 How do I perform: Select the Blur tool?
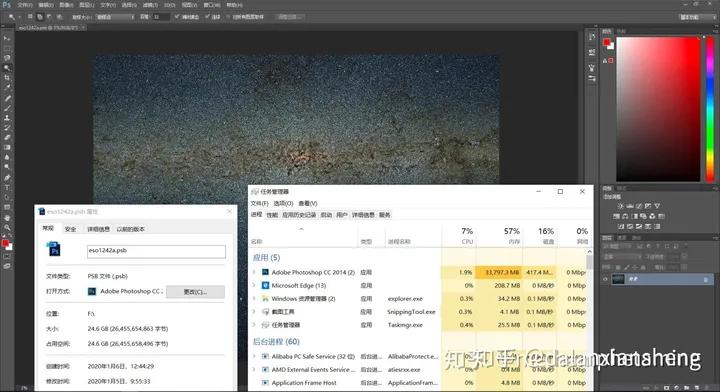click(x=6, y=157)
